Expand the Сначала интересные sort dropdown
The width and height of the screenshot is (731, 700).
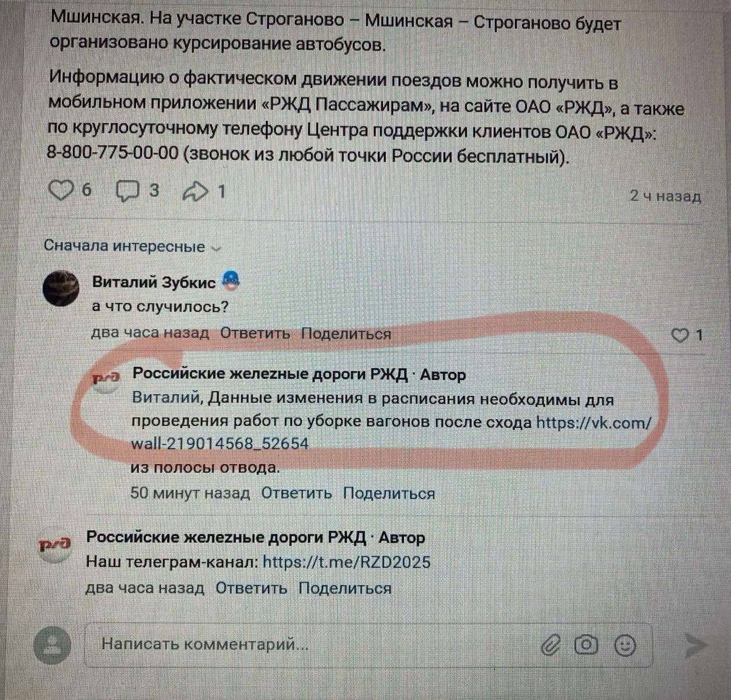(133, 246)
